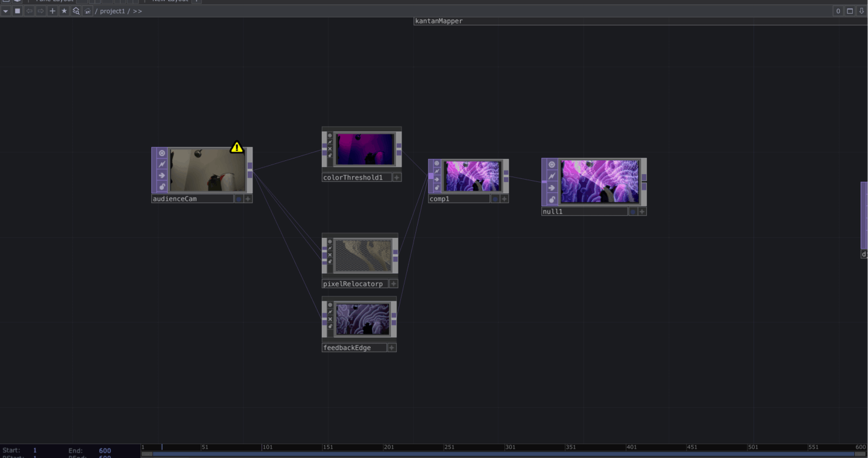Click the warning icon on audienceCam
This screenshot has width=868, height=458.
click(237, 147)
